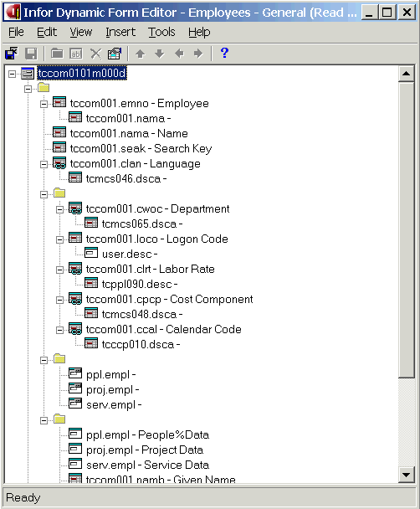Select tcmcs065.dsca - tree row

point(142,224)
